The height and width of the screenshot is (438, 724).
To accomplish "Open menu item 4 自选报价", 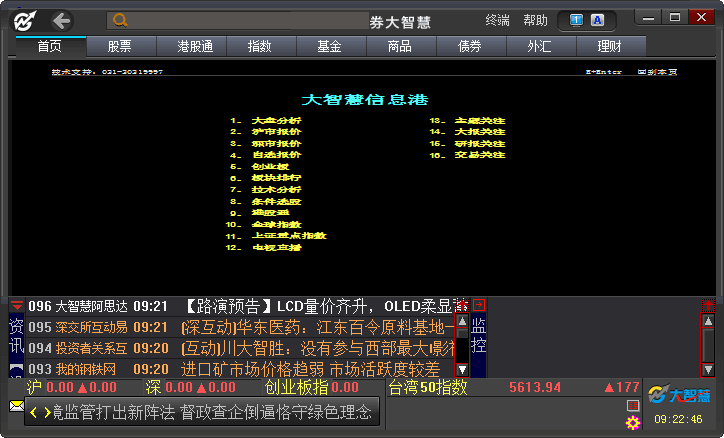I will [x=265, y=155].
